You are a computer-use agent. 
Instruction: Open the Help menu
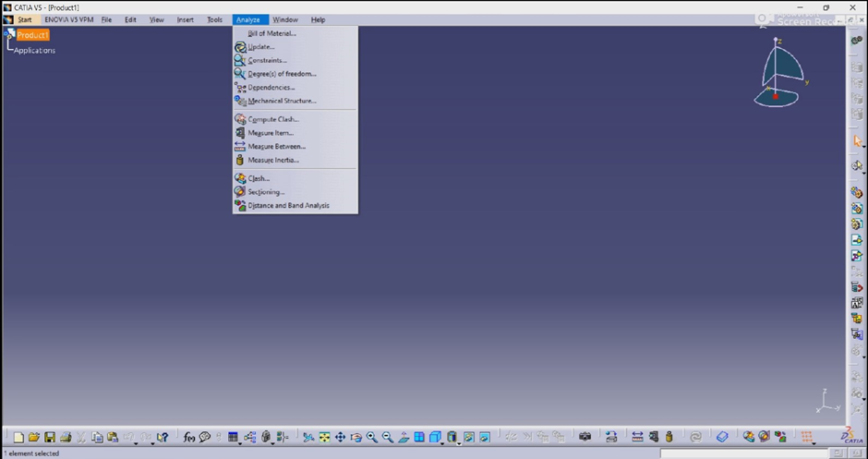[x=318, y=19]
